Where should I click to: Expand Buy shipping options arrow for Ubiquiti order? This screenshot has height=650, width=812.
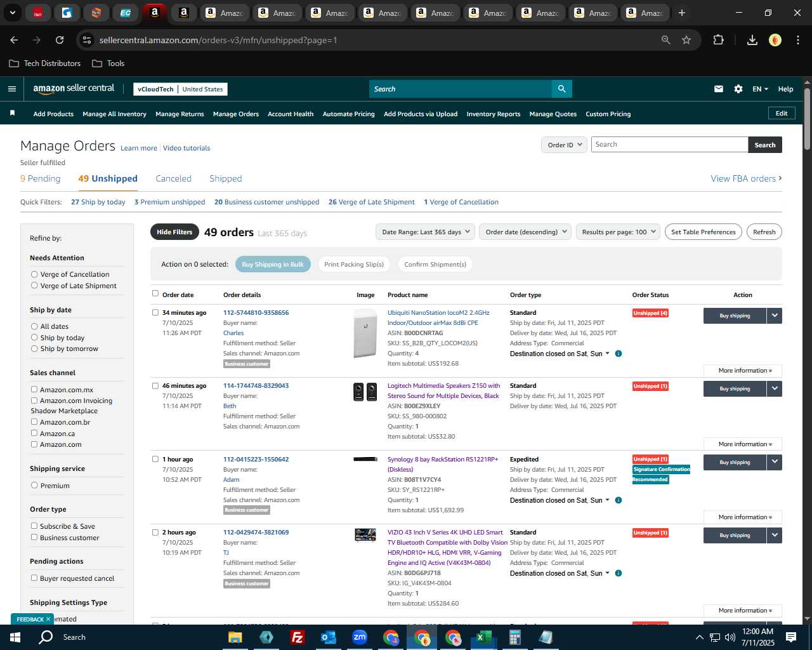[x=775, y=315]
